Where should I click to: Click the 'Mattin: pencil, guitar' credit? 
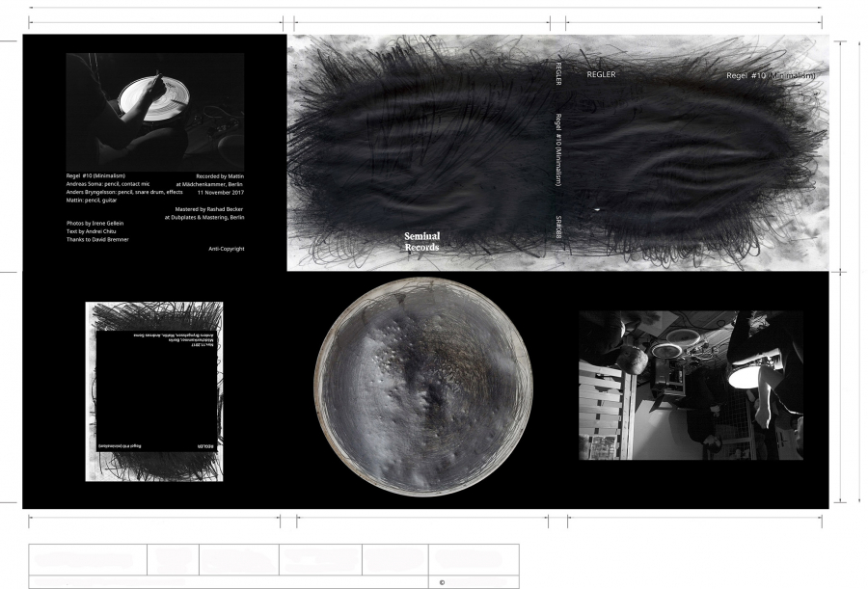click(92, 201)
